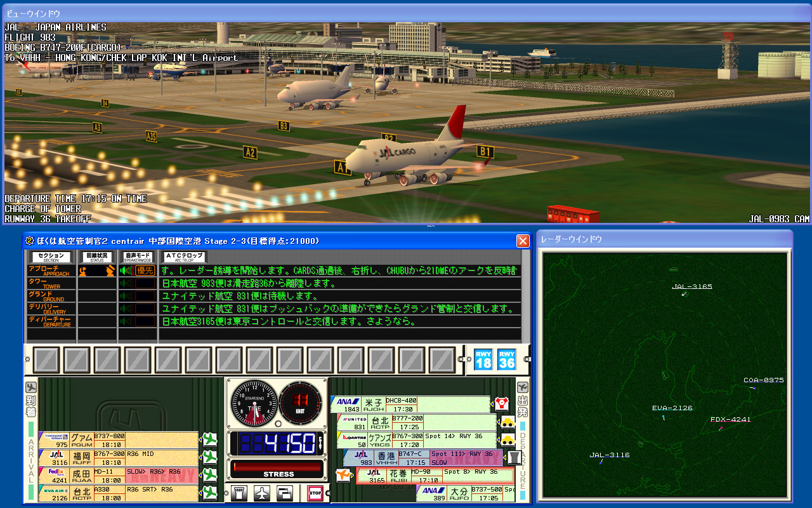Click the RWY 18 runway button
The height and width of the screenshot is (508, 812).
tap(483, 360)
